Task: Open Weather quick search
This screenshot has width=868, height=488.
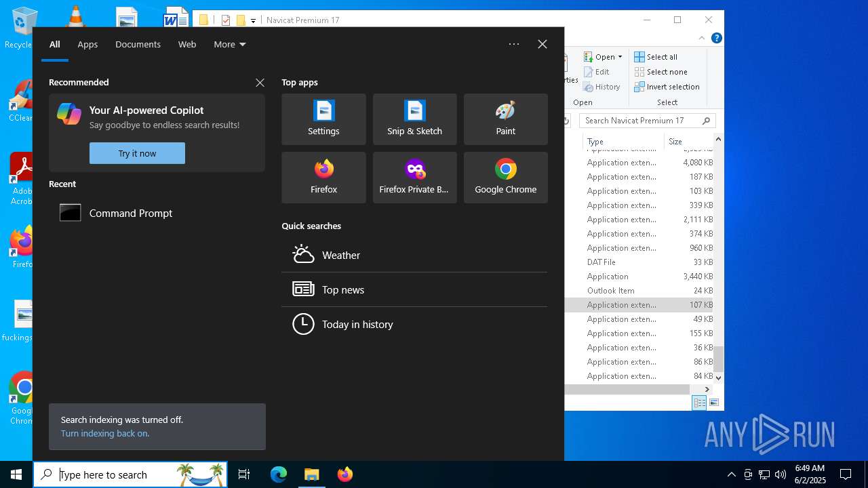Action: coord(414,255)
